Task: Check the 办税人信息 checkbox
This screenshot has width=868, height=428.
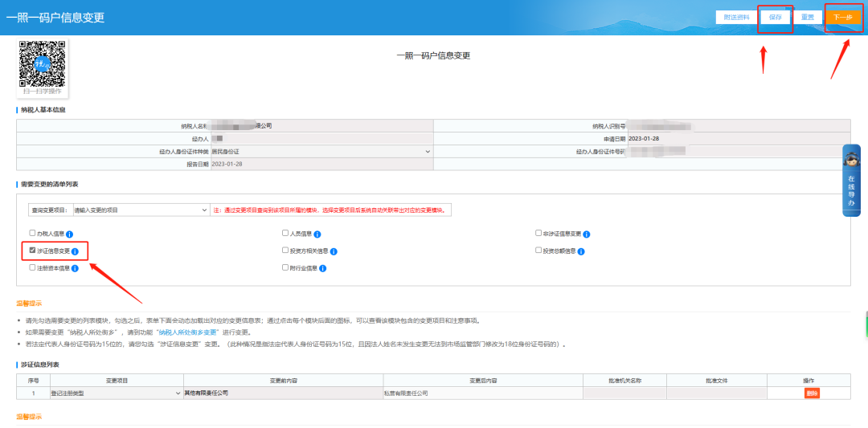Action: [x=32, y=233]
